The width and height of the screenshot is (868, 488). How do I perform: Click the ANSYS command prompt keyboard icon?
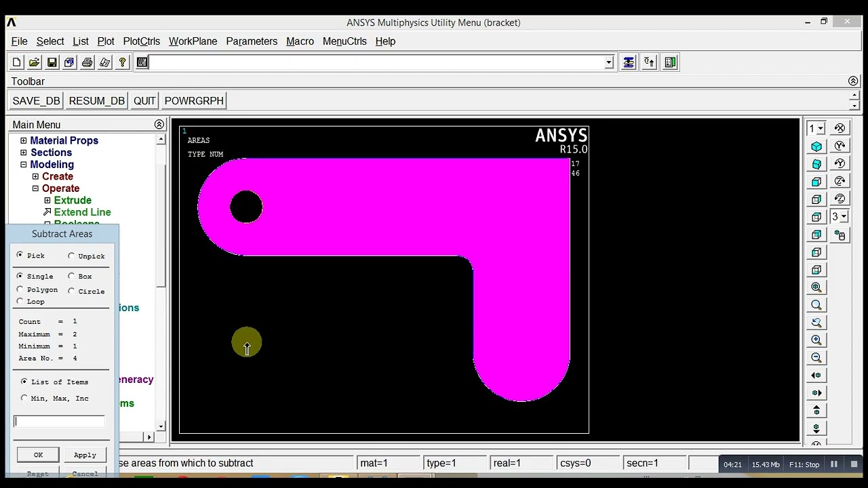[142, 62]
